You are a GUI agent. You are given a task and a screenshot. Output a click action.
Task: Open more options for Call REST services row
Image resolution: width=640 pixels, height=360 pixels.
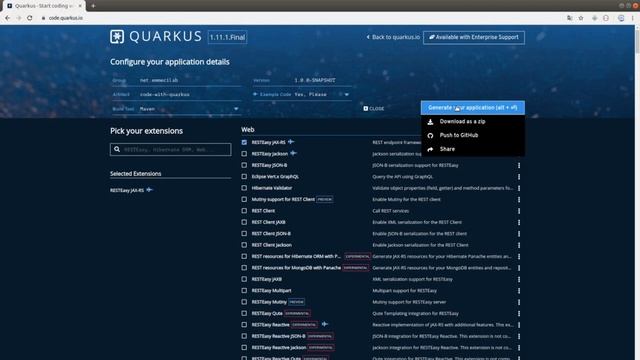click(519, 211)
